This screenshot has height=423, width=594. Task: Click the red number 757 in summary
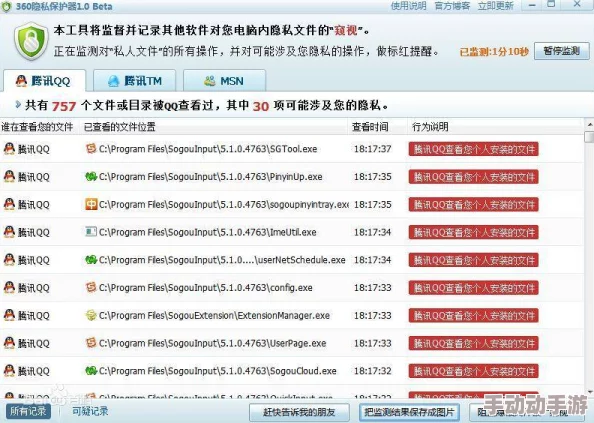tap(64, 106)
